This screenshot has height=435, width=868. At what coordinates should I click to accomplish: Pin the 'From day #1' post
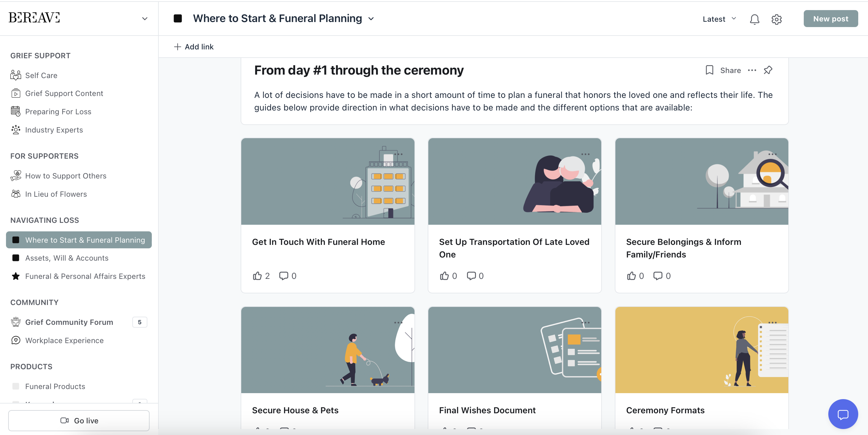[768, 70]
